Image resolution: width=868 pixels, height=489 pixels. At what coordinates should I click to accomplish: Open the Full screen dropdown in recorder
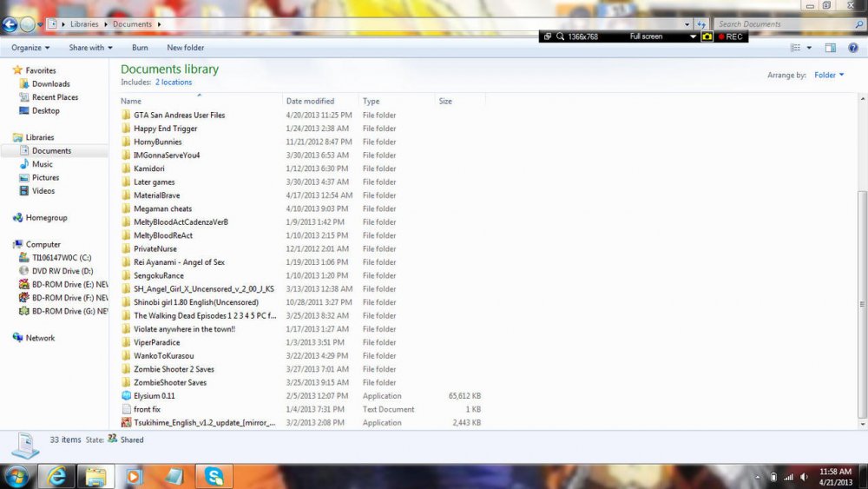[693, 36]
